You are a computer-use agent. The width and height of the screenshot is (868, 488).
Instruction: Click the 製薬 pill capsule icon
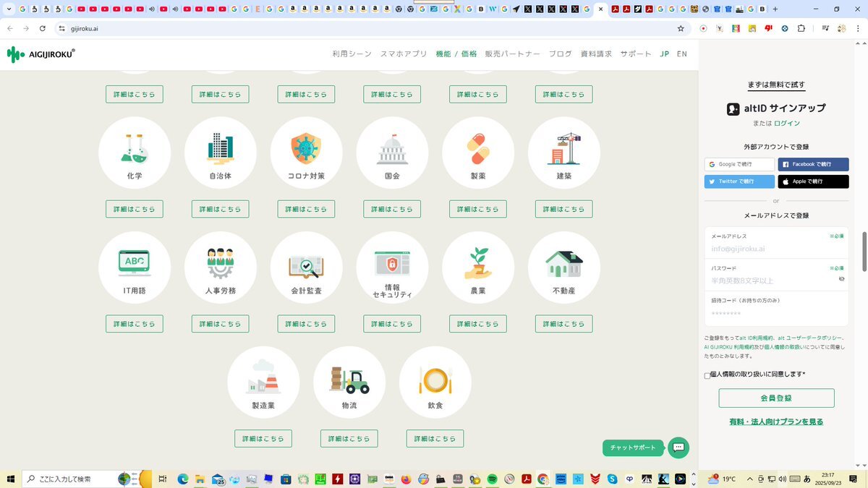tap(478, 149)
